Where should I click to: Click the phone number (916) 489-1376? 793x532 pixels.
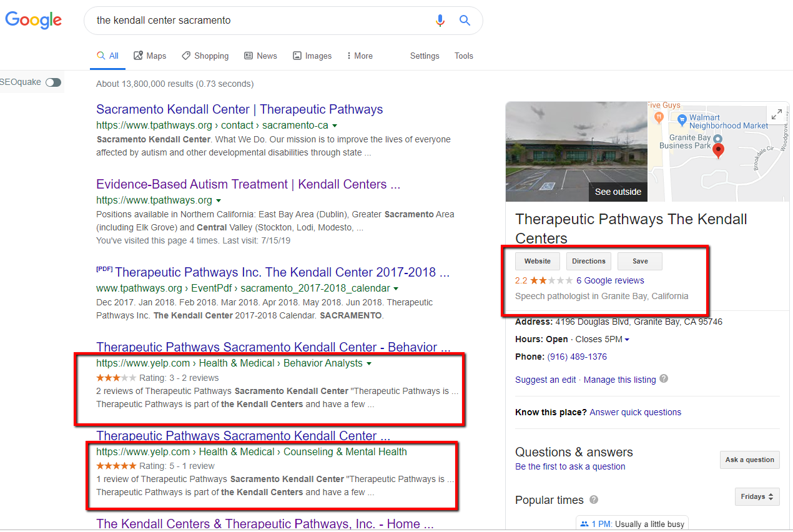coord(577,357)
